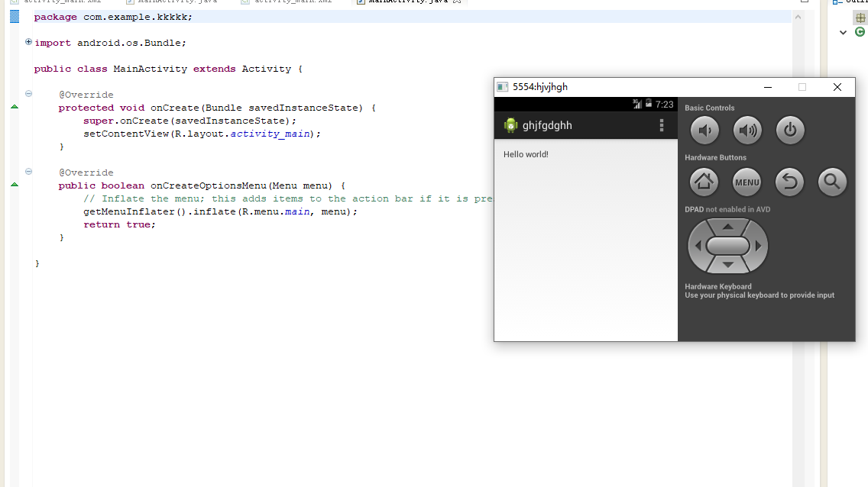Click the Android app icon beside ghjfgdghh
Image resolution: width=868 pixels, height=487 pixels.
coord(510,125)
